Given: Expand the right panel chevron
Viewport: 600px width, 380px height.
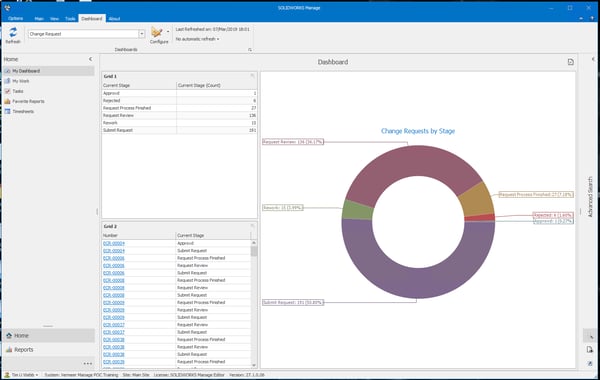Looking at the screenshot, I should (593, 59).
